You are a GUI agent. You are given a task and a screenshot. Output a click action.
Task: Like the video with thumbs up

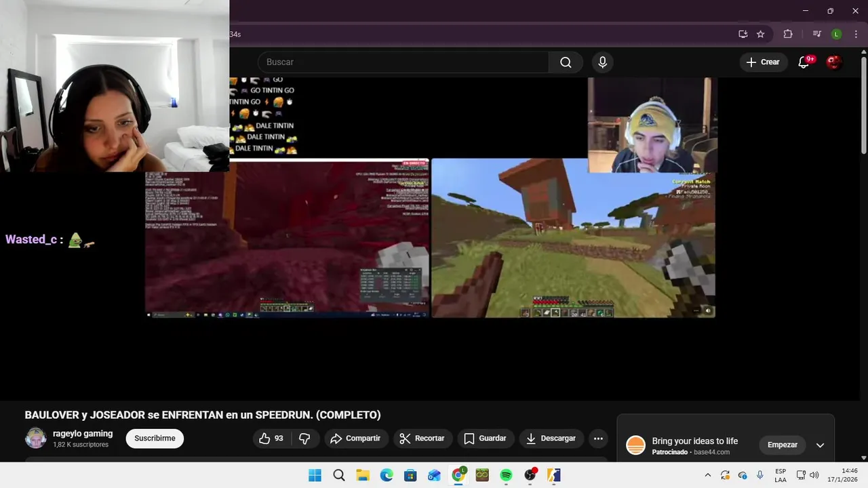coord(272,439)
